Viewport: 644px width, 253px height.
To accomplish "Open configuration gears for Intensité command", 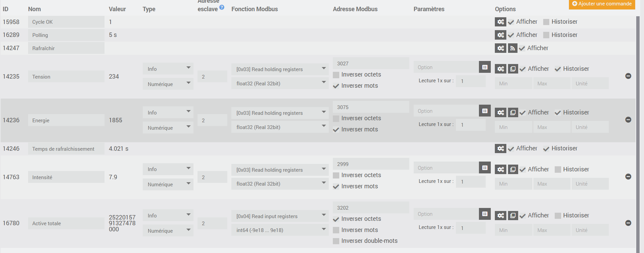I will [501, 169].
